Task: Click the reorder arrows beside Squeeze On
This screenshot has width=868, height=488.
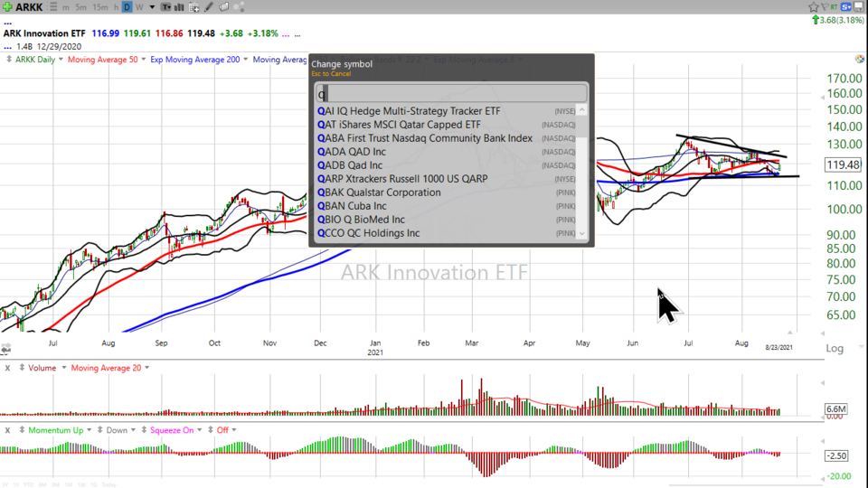Action: [x=144, y=429]
